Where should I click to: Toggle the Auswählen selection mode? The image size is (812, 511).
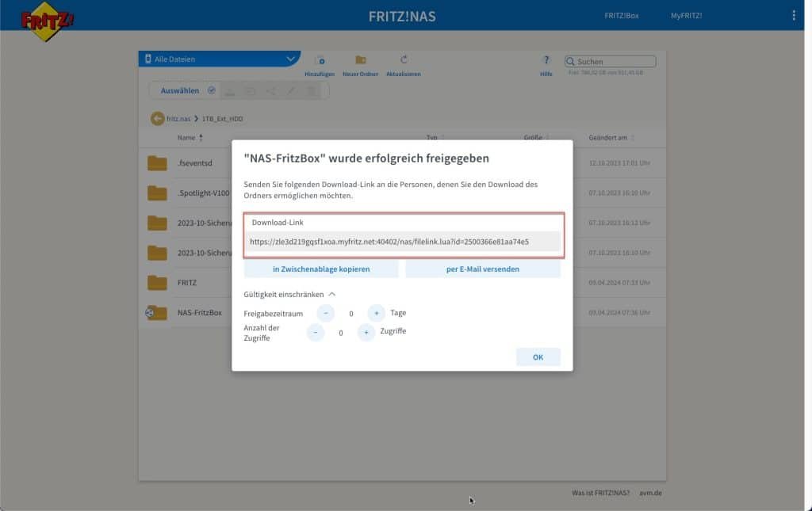(185, 90)
